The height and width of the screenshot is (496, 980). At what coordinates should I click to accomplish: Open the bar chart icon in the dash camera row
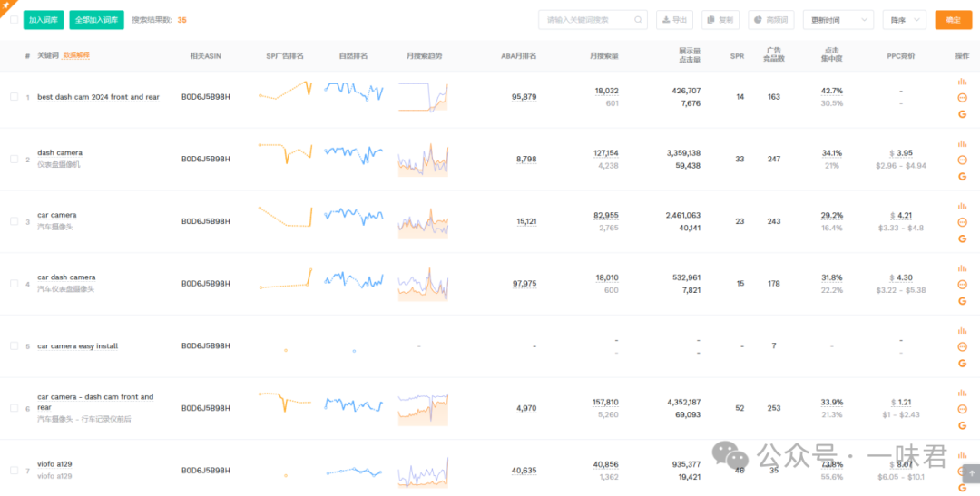coord(962,143)
